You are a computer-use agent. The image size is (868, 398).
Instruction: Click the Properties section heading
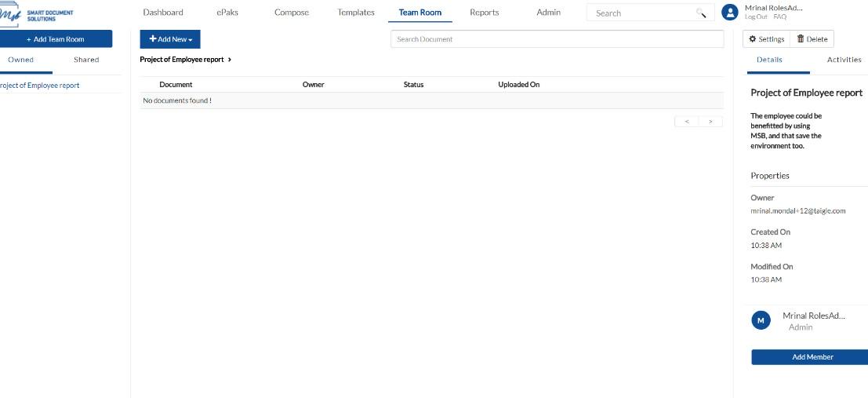pos(770,176)
